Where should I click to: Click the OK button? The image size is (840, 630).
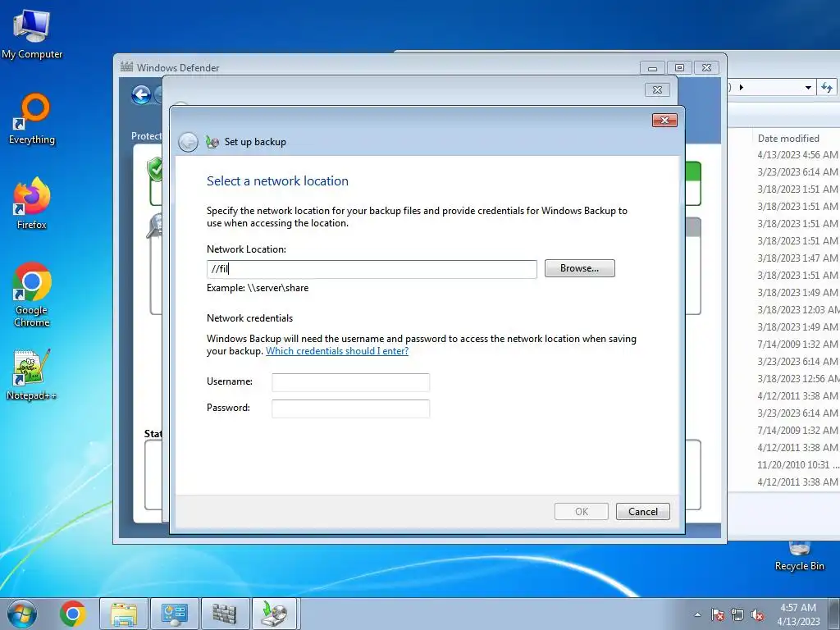(x=582, y=512)
